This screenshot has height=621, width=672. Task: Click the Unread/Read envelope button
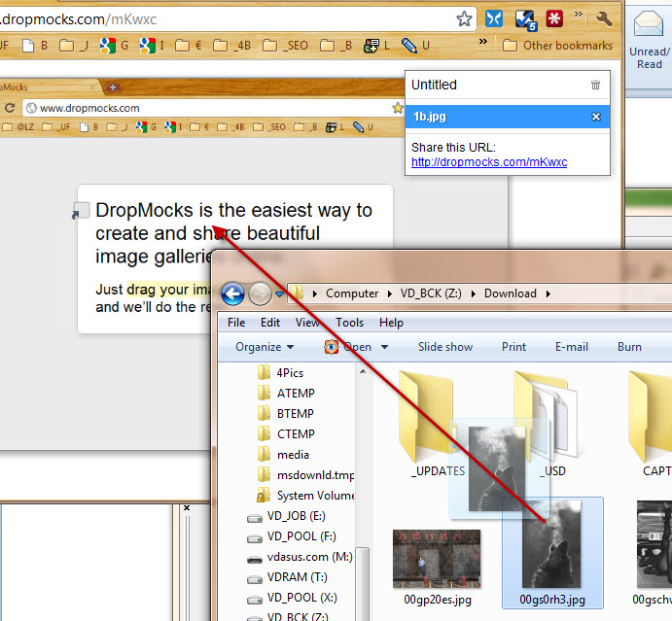click(649, 40)
